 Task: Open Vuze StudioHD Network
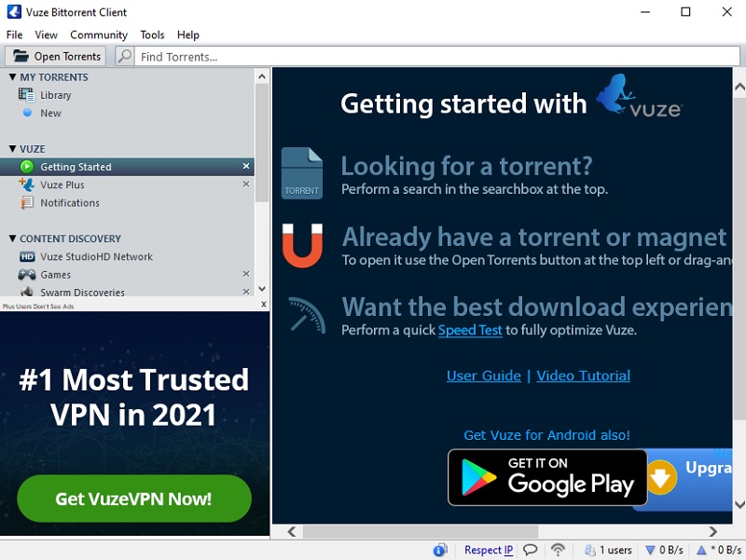96,256
